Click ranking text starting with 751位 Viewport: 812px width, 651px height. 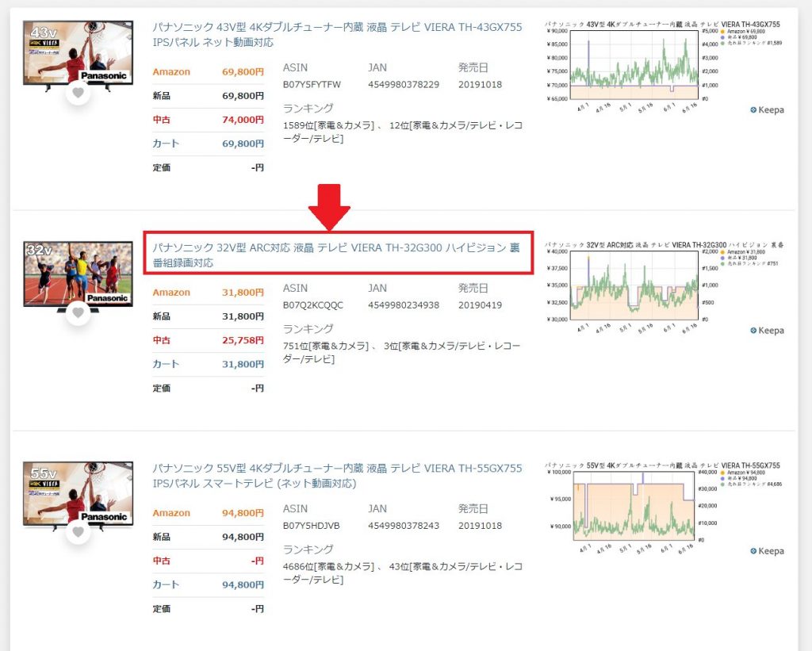(x=401, y=353)
